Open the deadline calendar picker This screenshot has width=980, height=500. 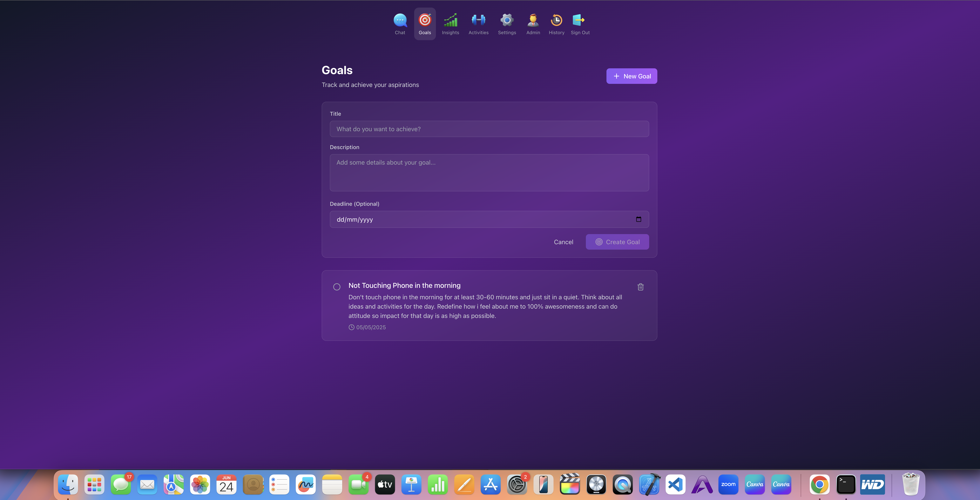tap(638, 219)
